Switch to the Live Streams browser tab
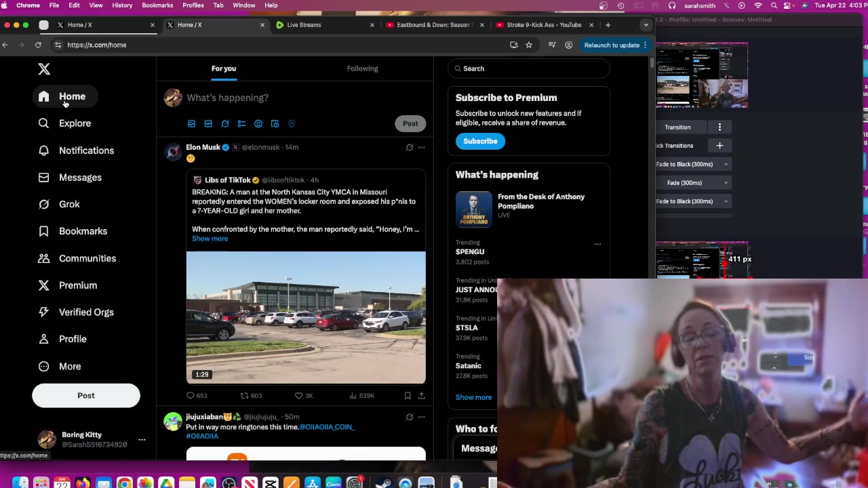Screen dimensions: 868x488 tap(324, 25)
